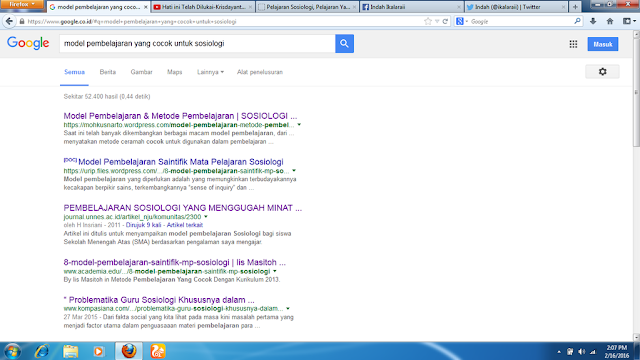640x360 pixels.
Task: Open the Google apps grid icon
Action: coord(573,44)
